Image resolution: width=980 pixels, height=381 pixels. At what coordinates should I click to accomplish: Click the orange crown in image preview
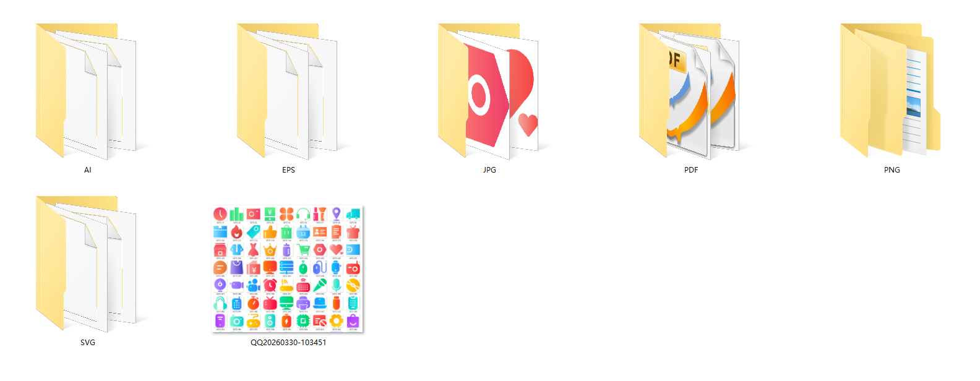coord(270,250)
